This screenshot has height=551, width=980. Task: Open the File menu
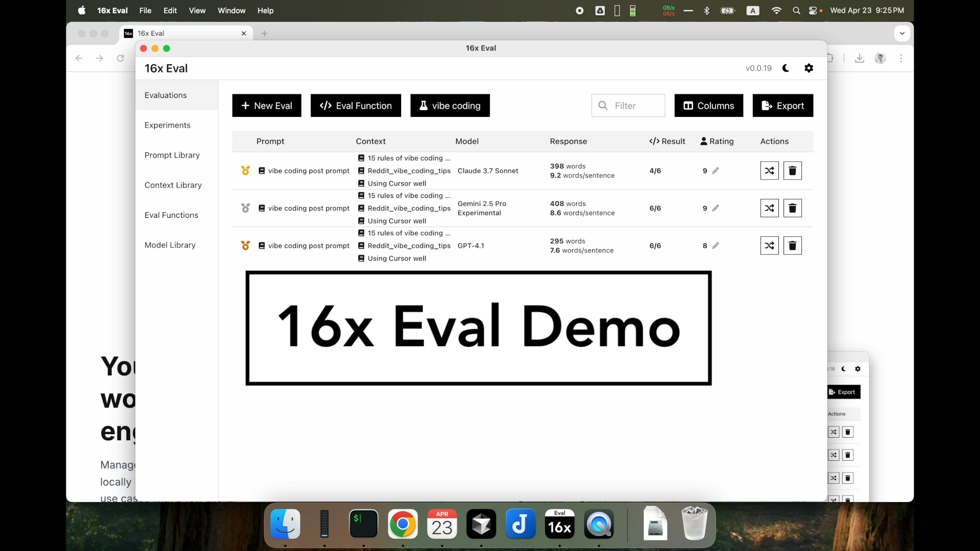pos(145,11)
